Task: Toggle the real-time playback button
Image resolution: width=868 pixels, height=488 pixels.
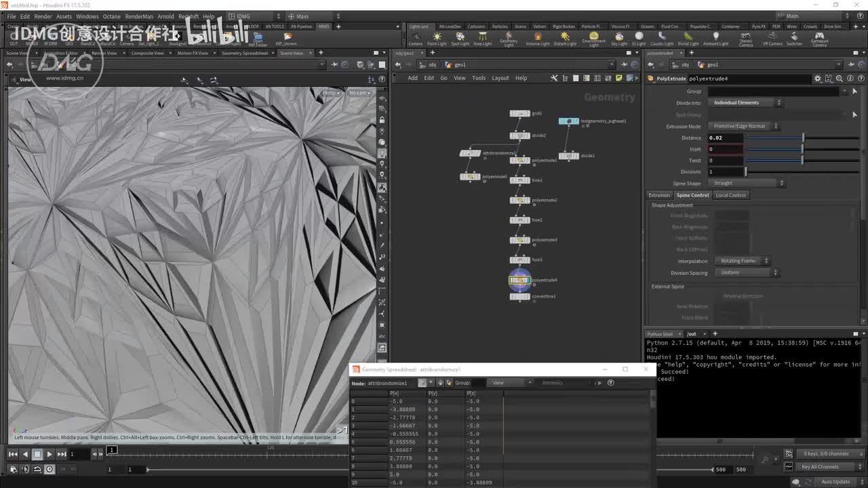Action: pyautogui.click(x=50, y=469)
